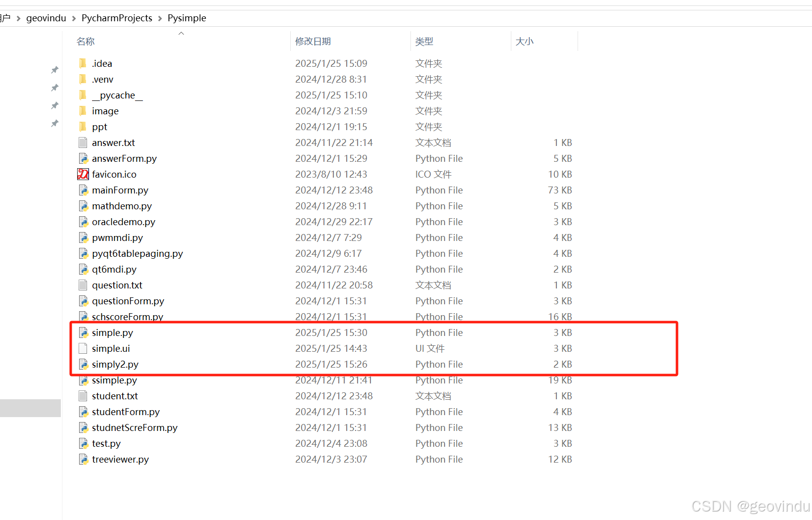Click the date 2024/12/12 23:48 of mainForm.py
Screen dimensions: 812x520
pos(334,190)
